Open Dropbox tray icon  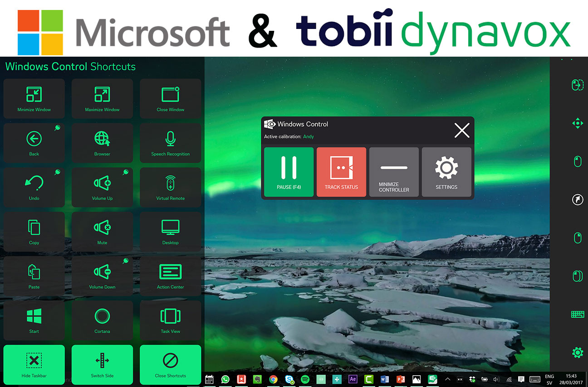click(x=472, y=379)
